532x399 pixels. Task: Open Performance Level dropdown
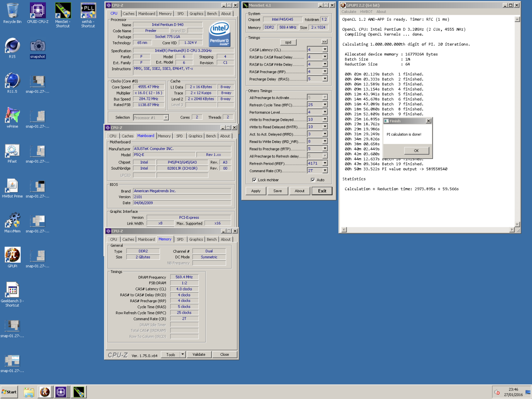(325, 112)
